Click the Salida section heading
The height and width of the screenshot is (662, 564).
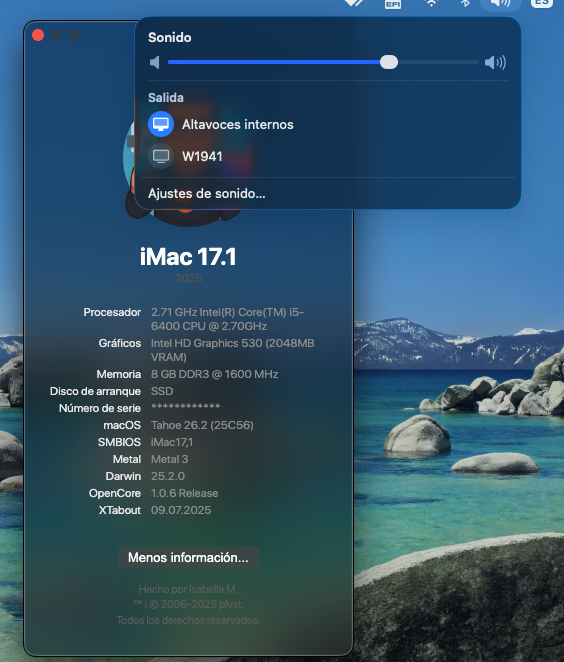166,98
